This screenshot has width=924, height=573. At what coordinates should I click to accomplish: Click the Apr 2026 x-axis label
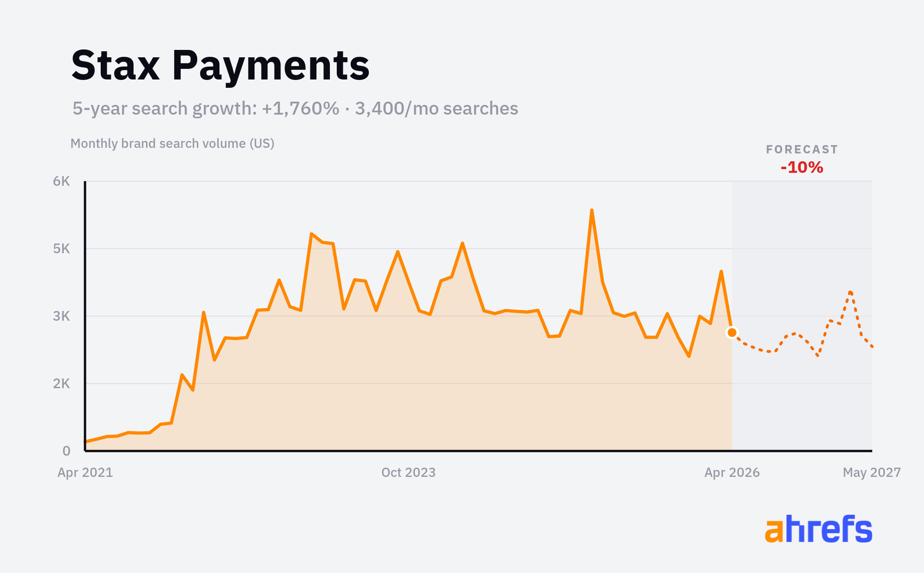(x=732, y=472)
